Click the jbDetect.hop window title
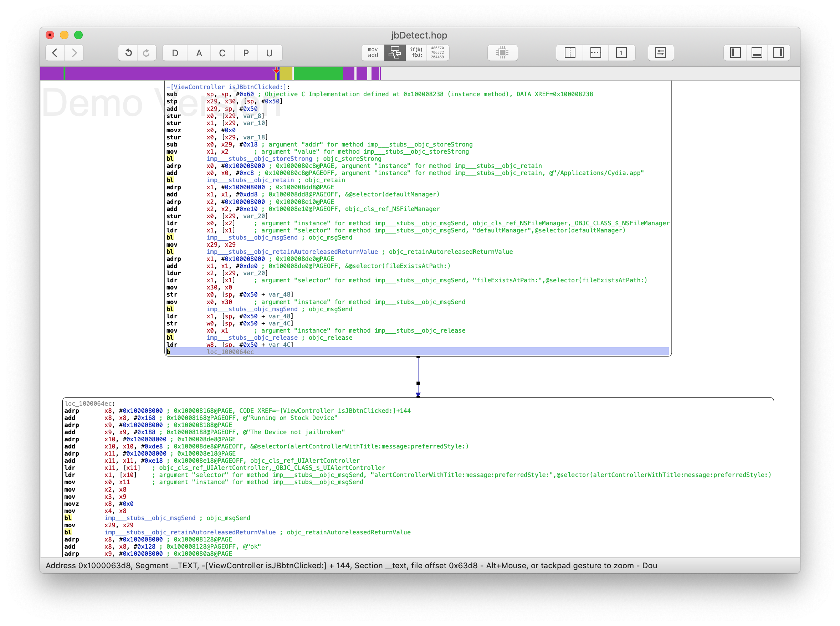Image resolution: width=840 pixels, height=626 pixels. pos(419,35)
